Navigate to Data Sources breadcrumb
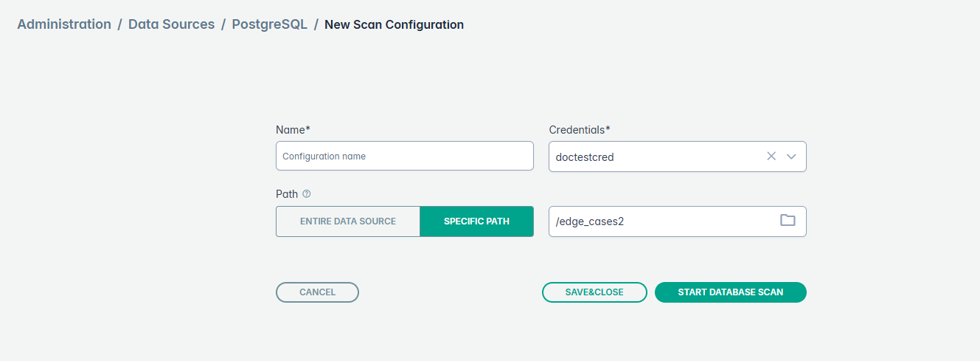Image resolution: width=980 pixels, height=361 pixels. pos(171,24)
